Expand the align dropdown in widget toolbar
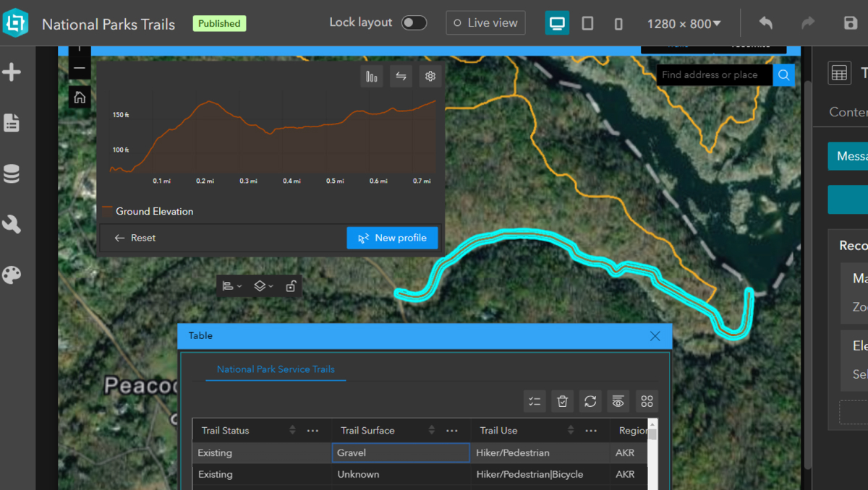The height and width of the screenshot is (490, 868). 232,286
